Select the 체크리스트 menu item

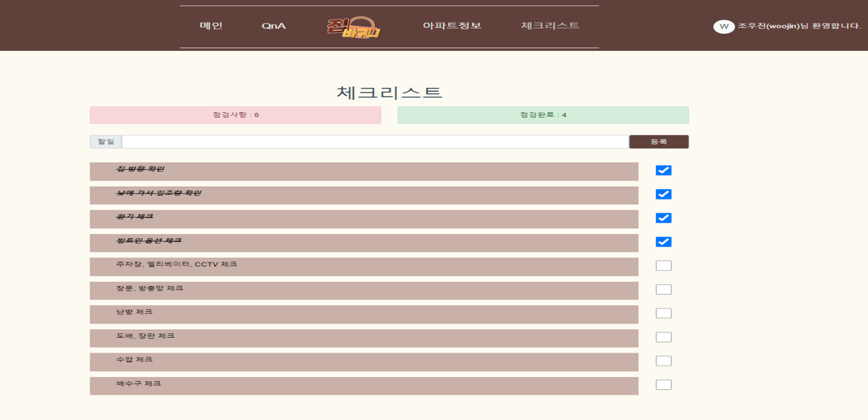pos(550,26)
